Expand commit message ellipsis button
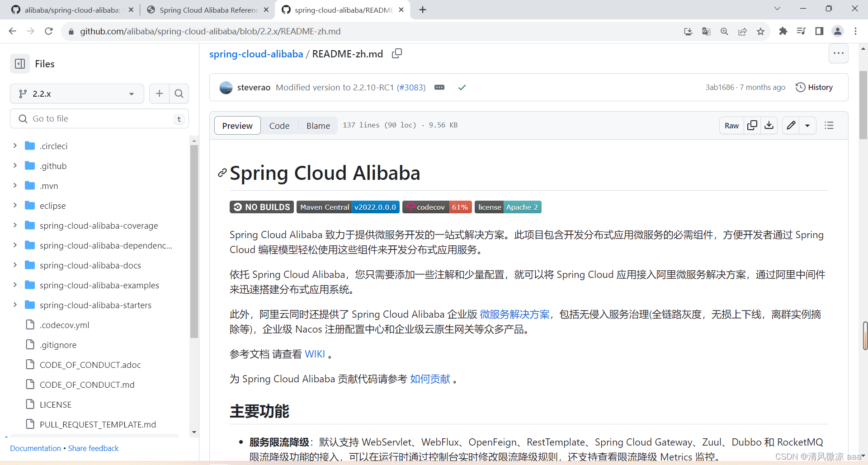868x465 pixels. click(x=439, y=87)
